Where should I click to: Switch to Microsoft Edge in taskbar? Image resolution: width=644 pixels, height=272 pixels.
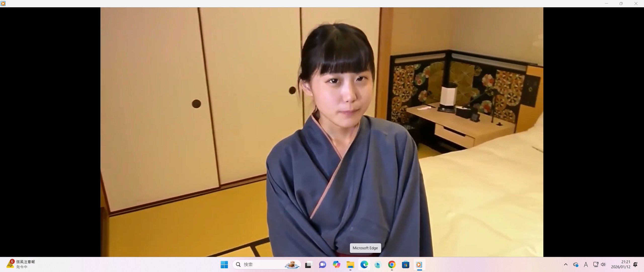pyautogui.click(x=364, y=264)
